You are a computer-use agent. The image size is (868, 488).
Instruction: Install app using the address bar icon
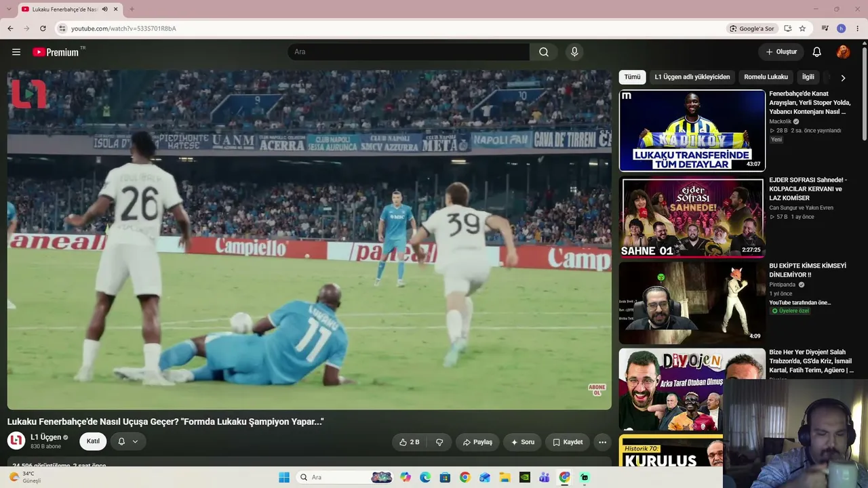point(788,28)
